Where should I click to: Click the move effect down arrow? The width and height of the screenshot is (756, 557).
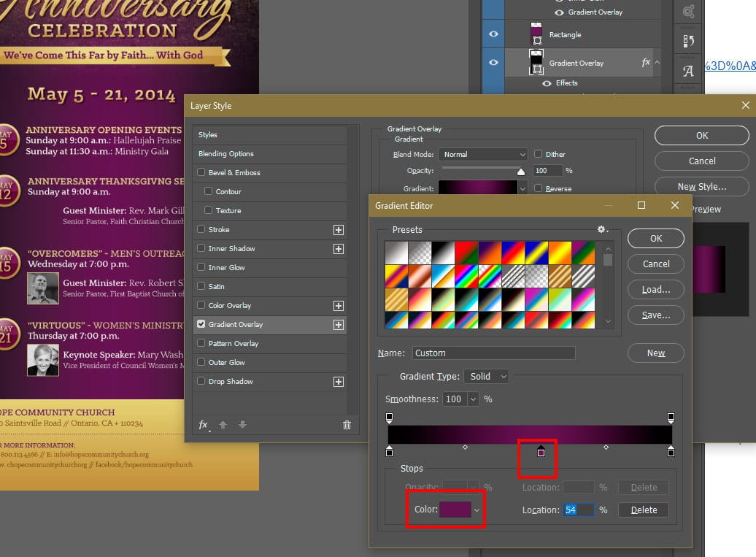(242, 425)
